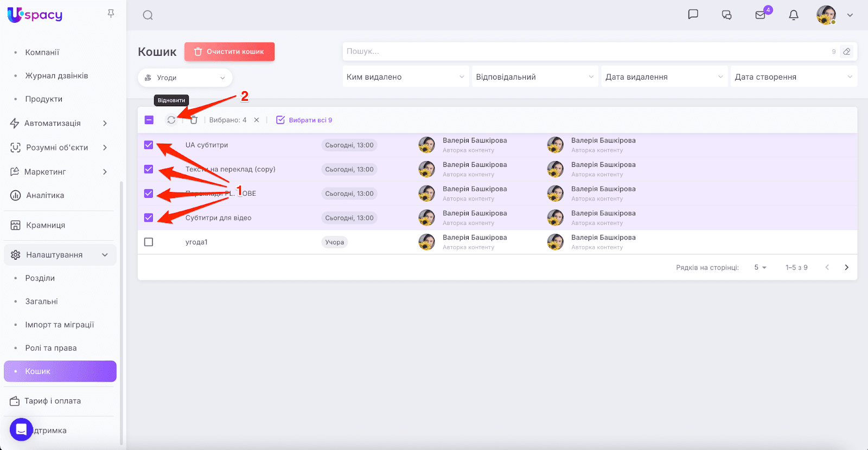Open the Угоди entity dropdown
This screenshot has width=868, height=450.
point(185,78)
